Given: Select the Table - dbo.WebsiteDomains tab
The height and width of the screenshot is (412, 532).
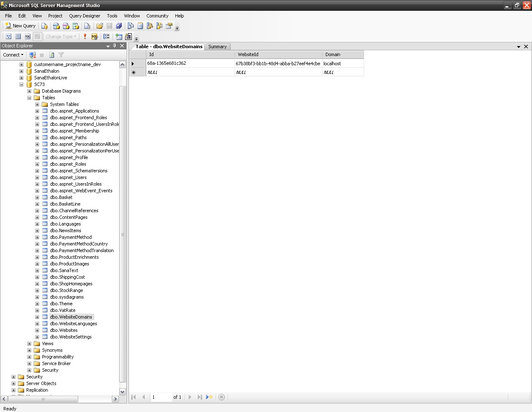Looking at the screenshot, I should click(x=169, y=47).
